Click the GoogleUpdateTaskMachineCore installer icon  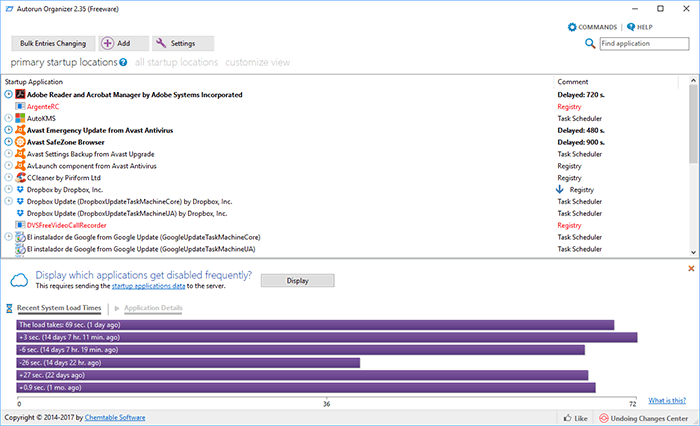click(x=20, y=237)
